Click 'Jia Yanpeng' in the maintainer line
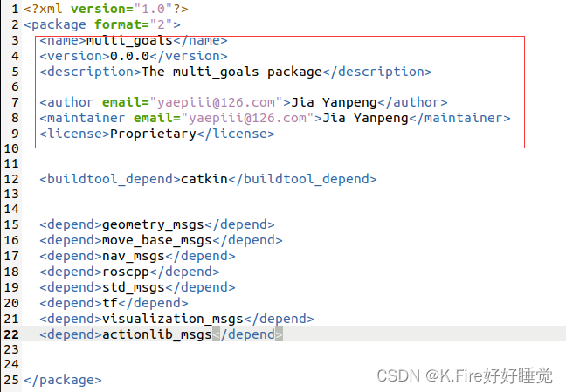566x392 pixels. click(366, 118)
